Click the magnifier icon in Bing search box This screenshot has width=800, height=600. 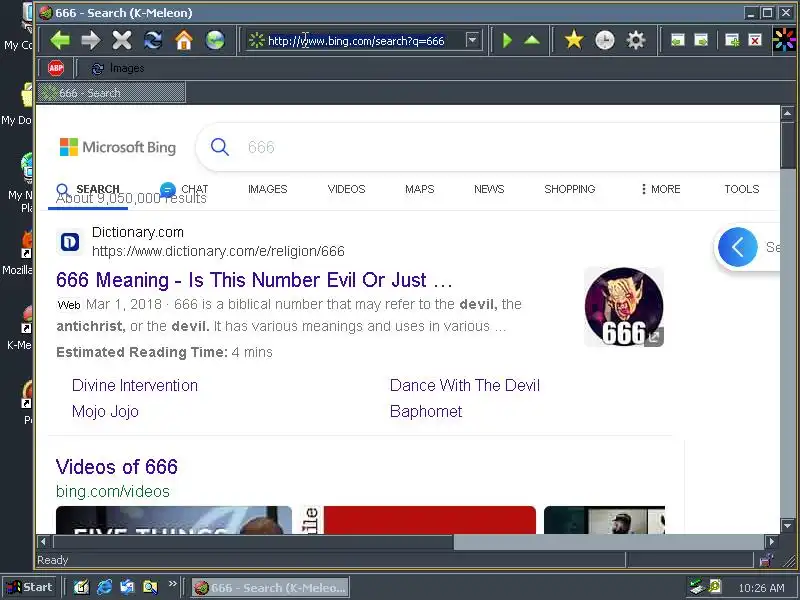click(220, 147)
